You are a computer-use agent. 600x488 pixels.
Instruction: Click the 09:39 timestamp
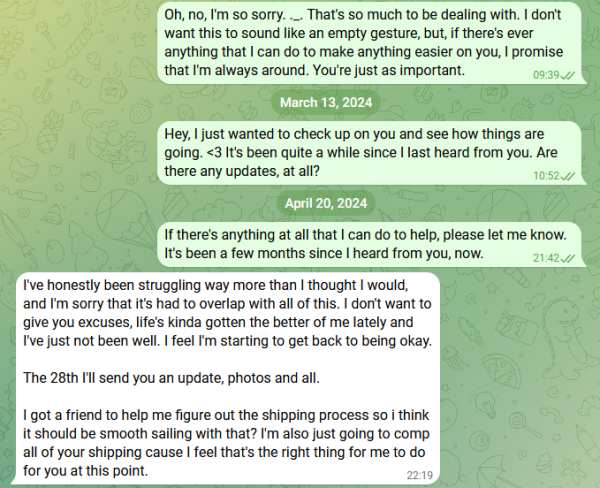(546, 74)
